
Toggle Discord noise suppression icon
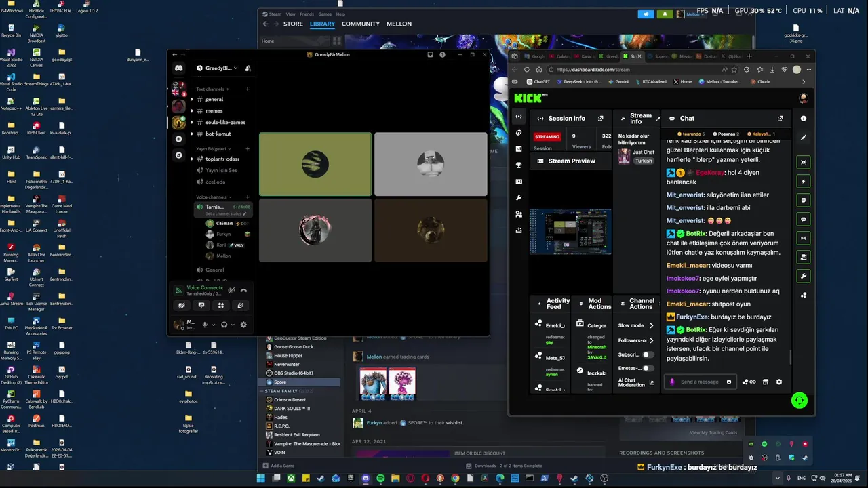[x=231, y=291]
